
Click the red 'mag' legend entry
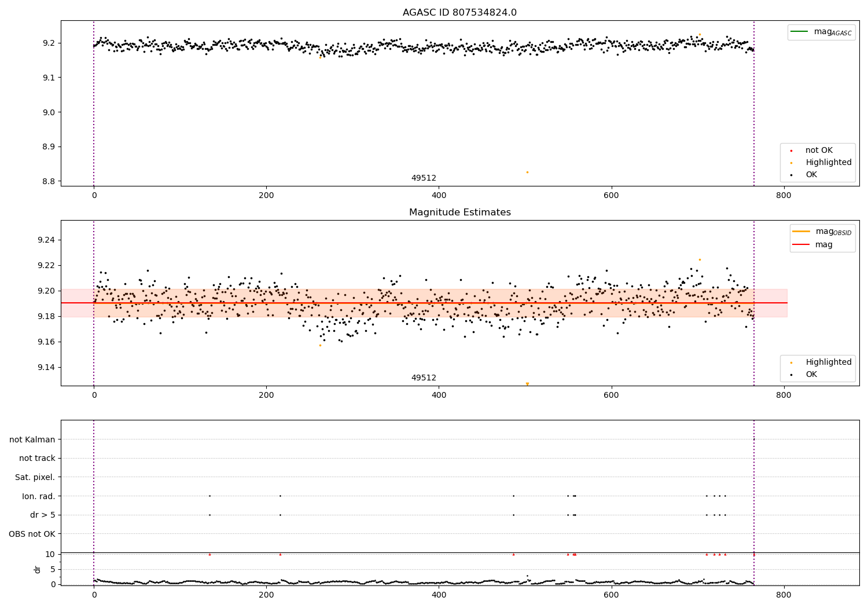(x=812, y=245)
